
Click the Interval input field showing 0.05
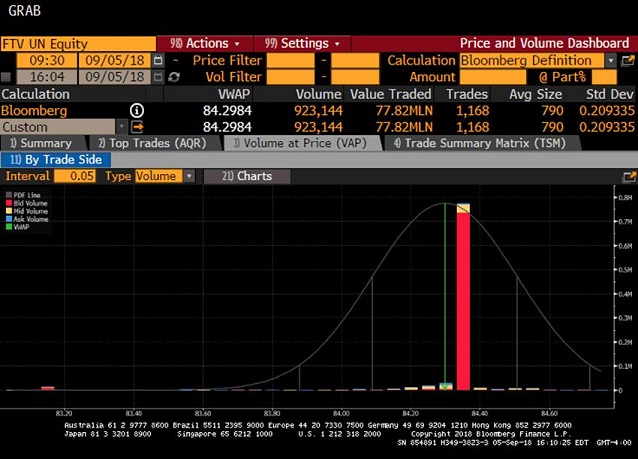click(75, 176)
